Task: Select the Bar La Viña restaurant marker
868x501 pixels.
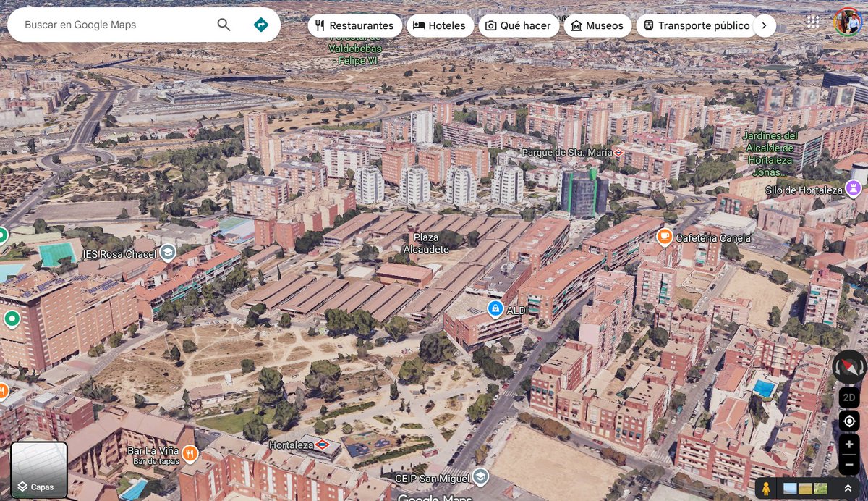Action: pyautogui.click(x=190, y=454)
